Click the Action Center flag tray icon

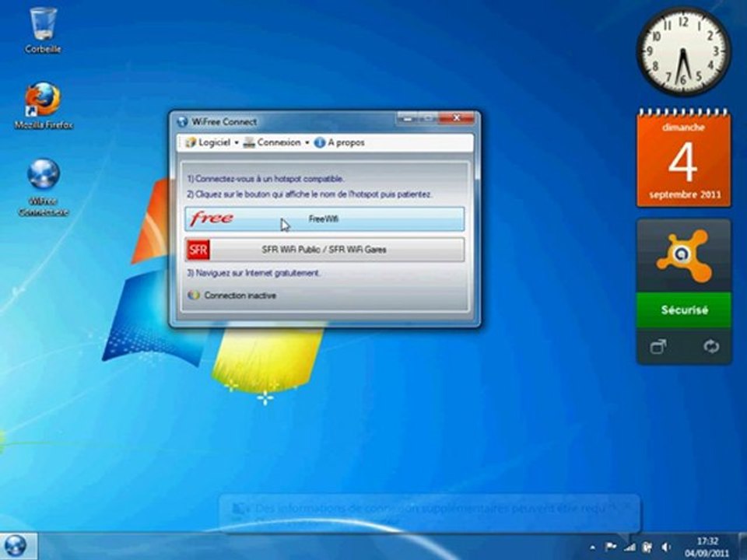611,547
